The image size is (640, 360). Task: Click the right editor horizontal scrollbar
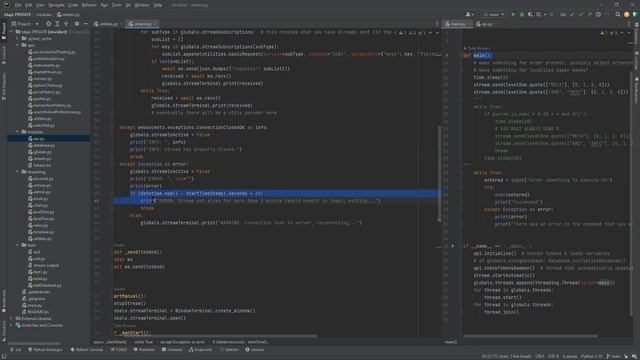[x=531, y=336]
